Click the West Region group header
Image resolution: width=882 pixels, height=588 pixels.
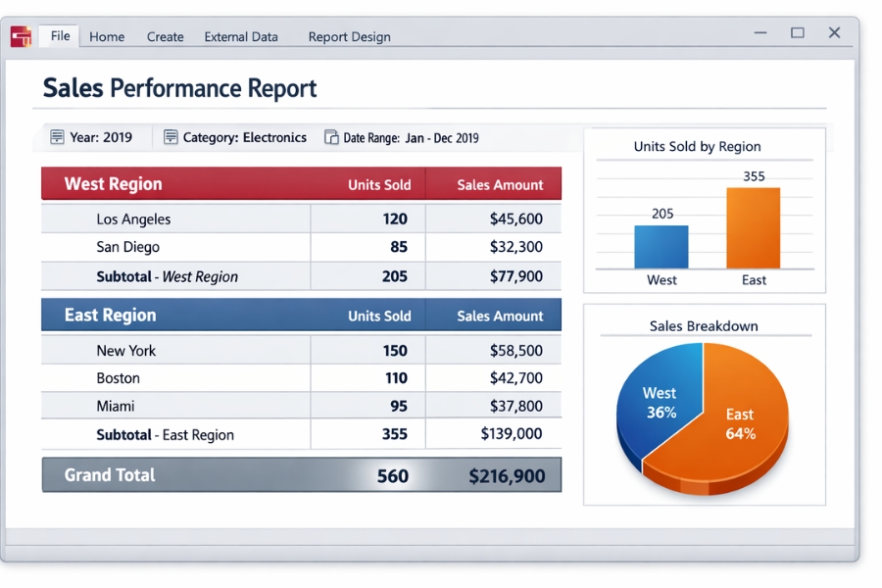[113, 184]
